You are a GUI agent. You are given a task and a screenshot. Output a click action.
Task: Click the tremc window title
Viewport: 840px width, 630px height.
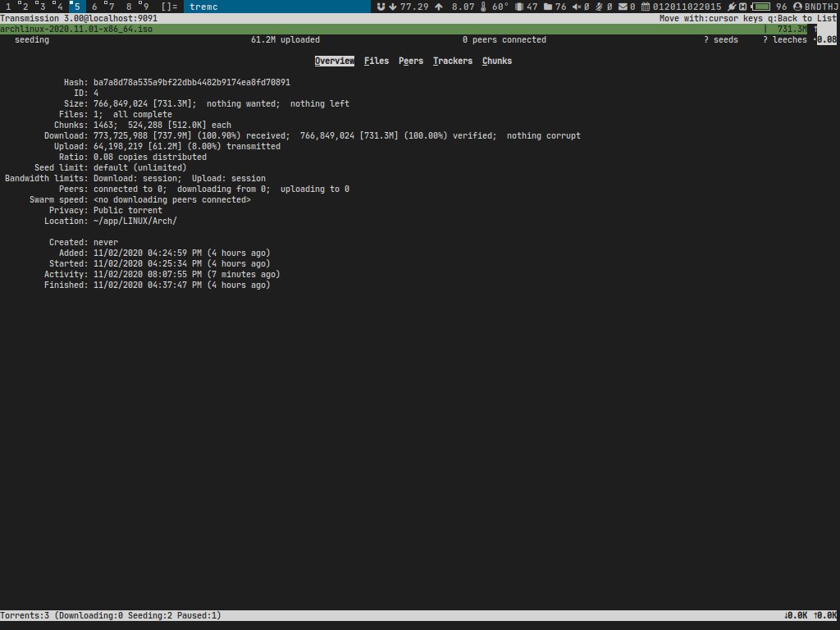click(203, 7)
